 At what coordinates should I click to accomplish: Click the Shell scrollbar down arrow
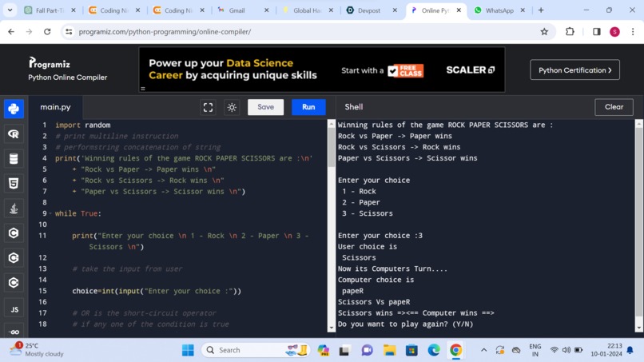pyautogui.click(x=638, y=328)
